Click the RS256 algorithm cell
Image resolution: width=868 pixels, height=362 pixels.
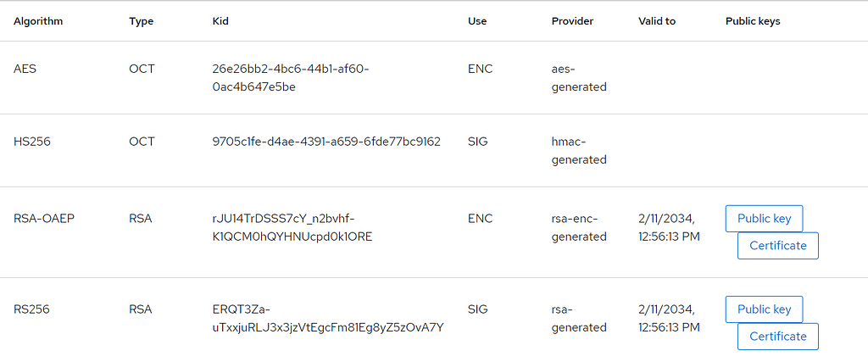(x=32, y=309)
